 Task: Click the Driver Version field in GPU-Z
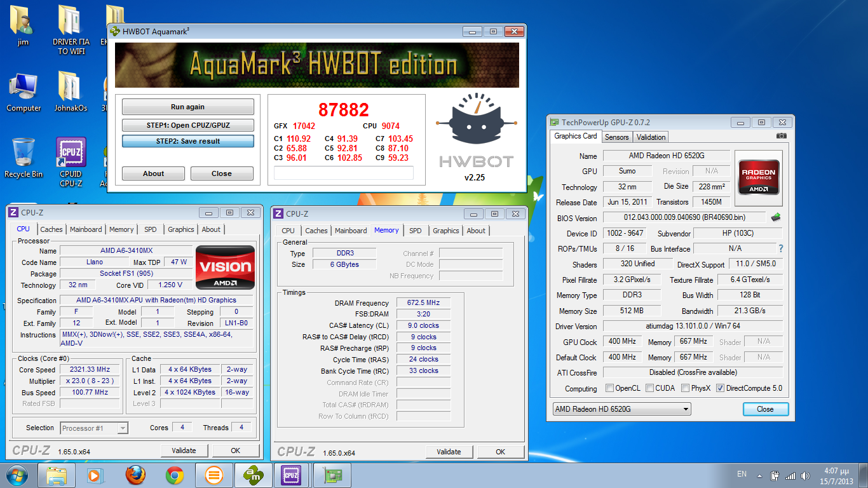[693, 326]
